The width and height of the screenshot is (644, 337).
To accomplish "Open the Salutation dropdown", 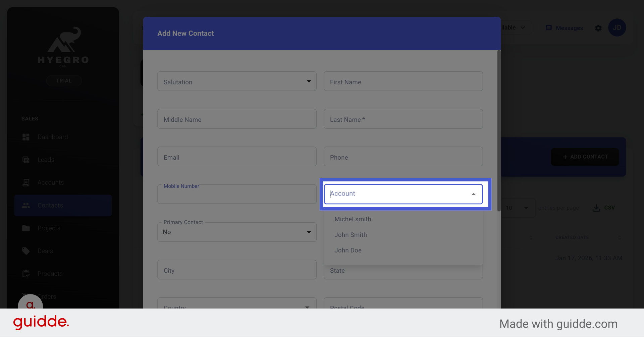I will click(x=308, y=81).
